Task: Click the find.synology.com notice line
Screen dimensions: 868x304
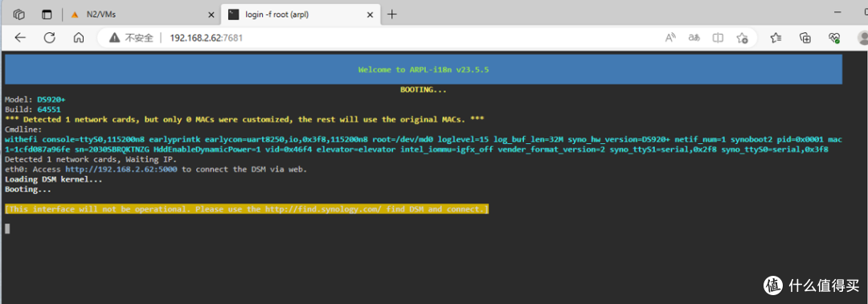Action: tap(247, 209)
